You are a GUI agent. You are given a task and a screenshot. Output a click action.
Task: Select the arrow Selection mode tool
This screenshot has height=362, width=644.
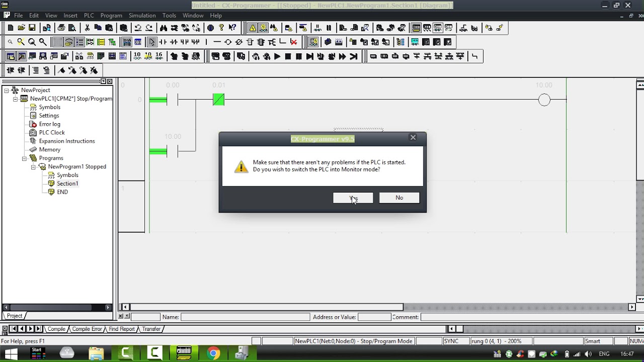[x=152, y=42]
